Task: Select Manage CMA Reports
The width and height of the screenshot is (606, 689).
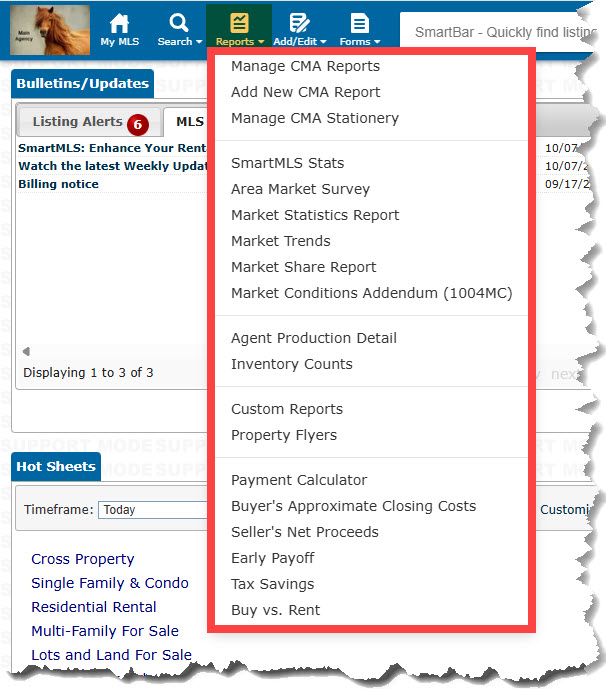Action: click(305, 66)
